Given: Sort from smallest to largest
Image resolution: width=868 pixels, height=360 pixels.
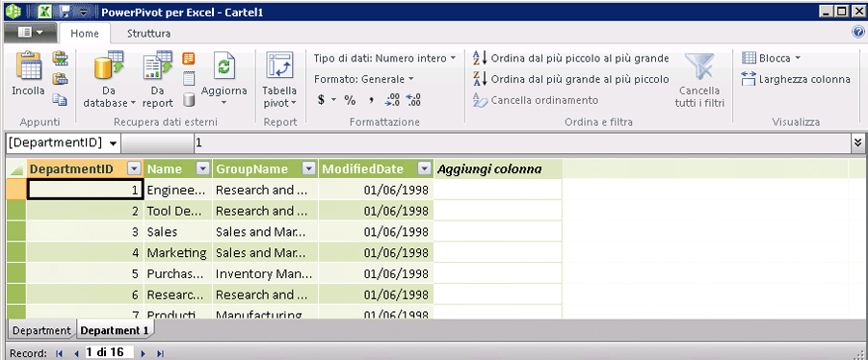Looking at the screenshot, I should click(571, 58).
